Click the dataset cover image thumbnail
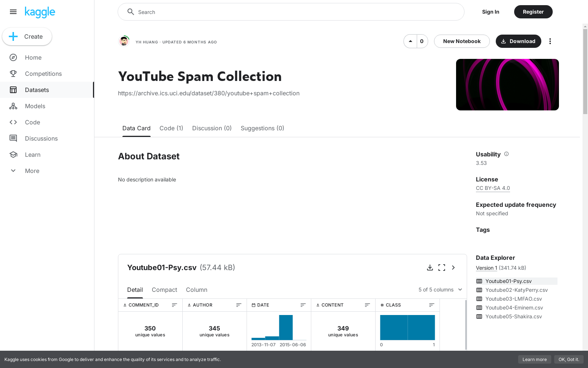Viewport: 588px width, 368px height. [x=508, y=85]
